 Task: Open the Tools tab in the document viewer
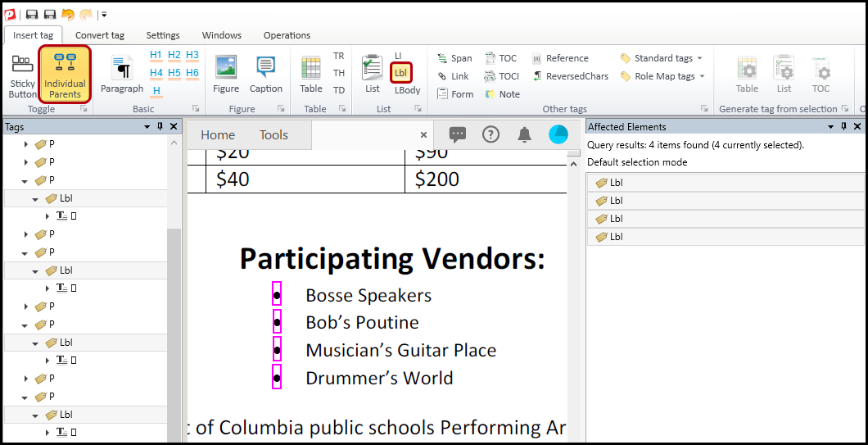pos(274,134)
